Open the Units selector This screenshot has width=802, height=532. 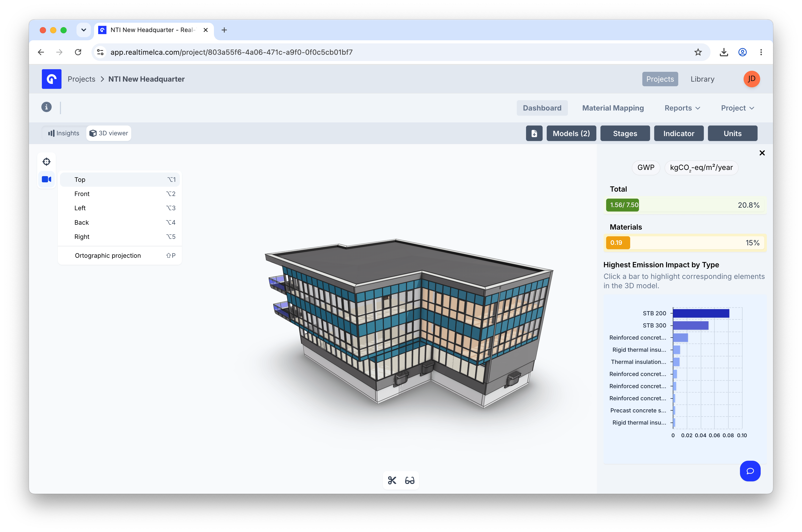(x=732, y=133)
